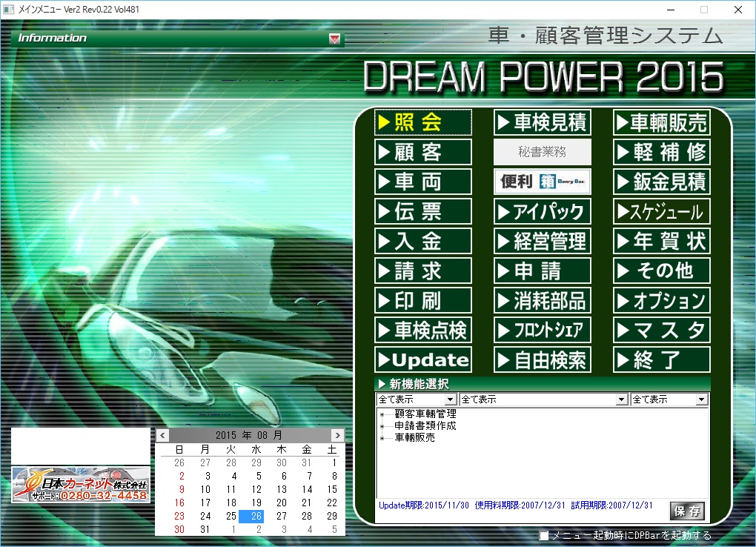Click the Update button
This screenshot has height=547, width=756.
tap(422, 359)
